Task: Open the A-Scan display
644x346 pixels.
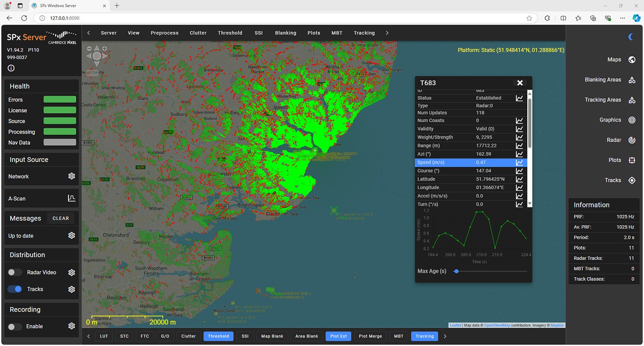Action: [x=71, y=198]
